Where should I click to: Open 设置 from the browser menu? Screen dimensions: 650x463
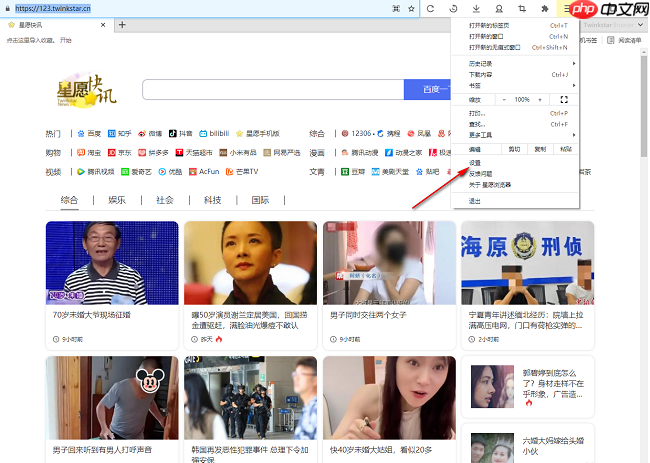(515, 163)
